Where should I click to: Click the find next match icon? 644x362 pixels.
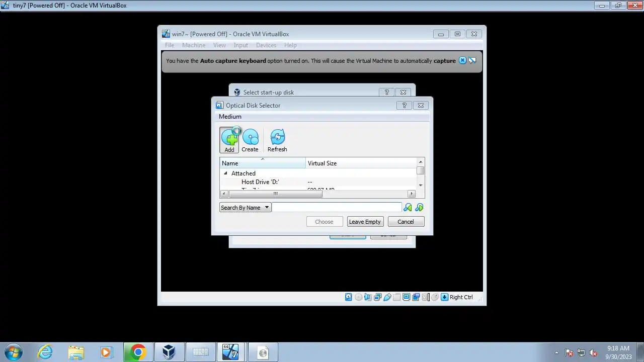419,207
